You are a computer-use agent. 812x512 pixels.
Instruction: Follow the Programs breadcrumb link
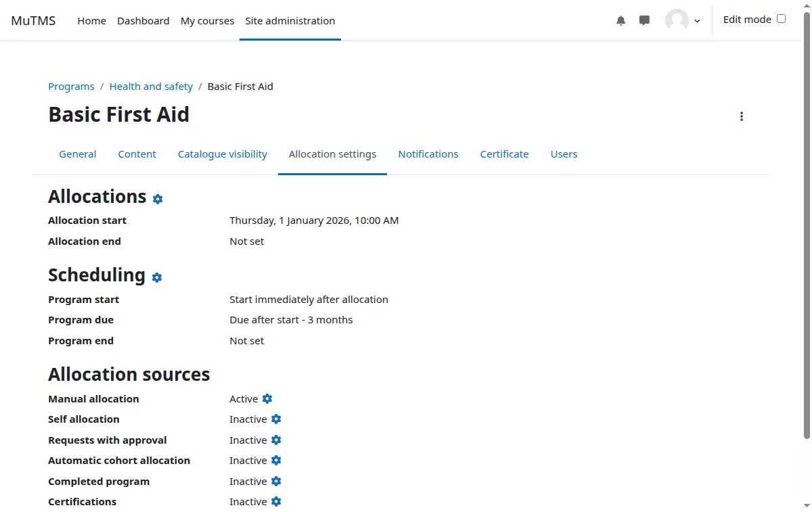coord(71,87)
